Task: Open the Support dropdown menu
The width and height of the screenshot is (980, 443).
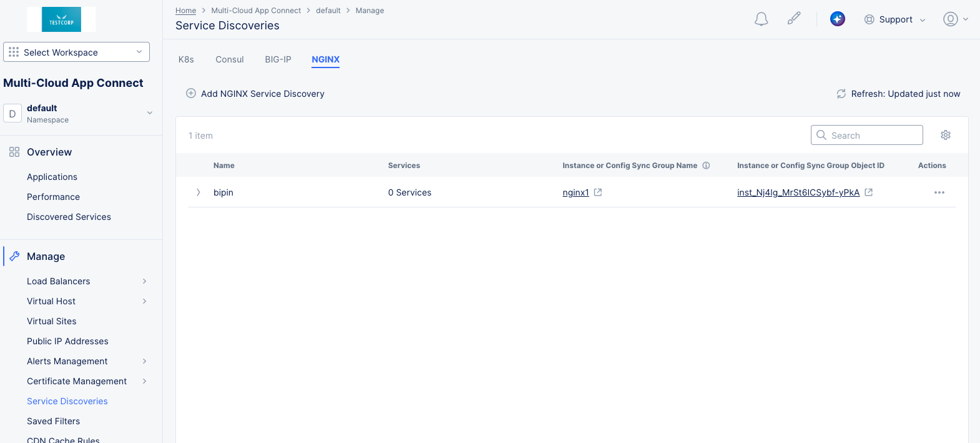Action: click(895, 19)
